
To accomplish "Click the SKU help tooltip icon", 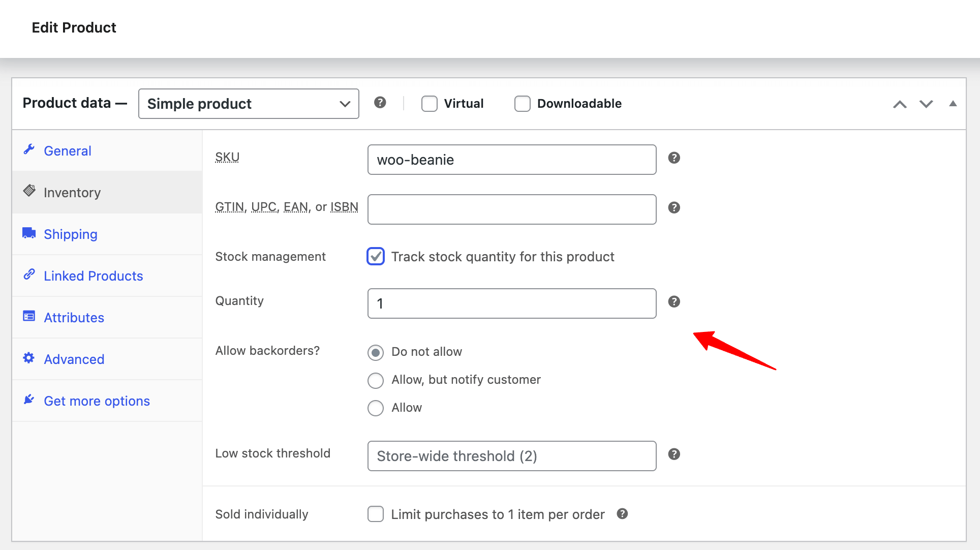I will click(674, 158).
